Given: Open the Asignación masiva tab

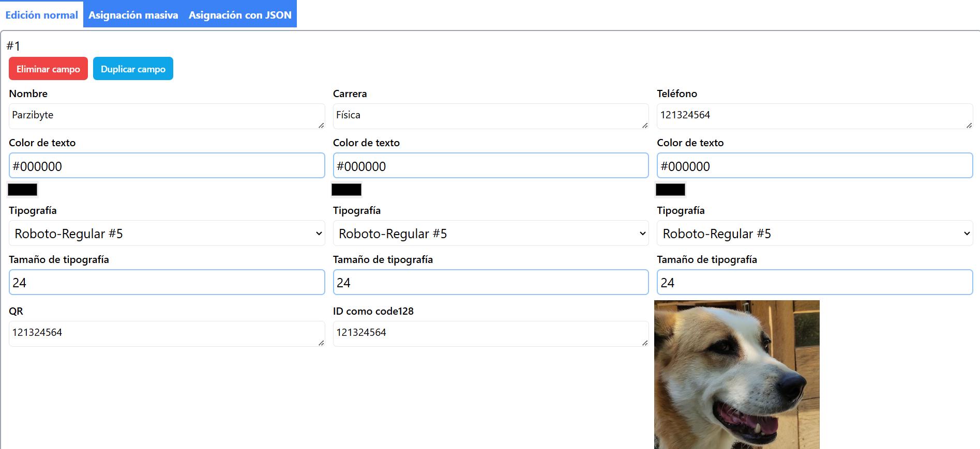Looking at the screenshot, I should [133, 15].
